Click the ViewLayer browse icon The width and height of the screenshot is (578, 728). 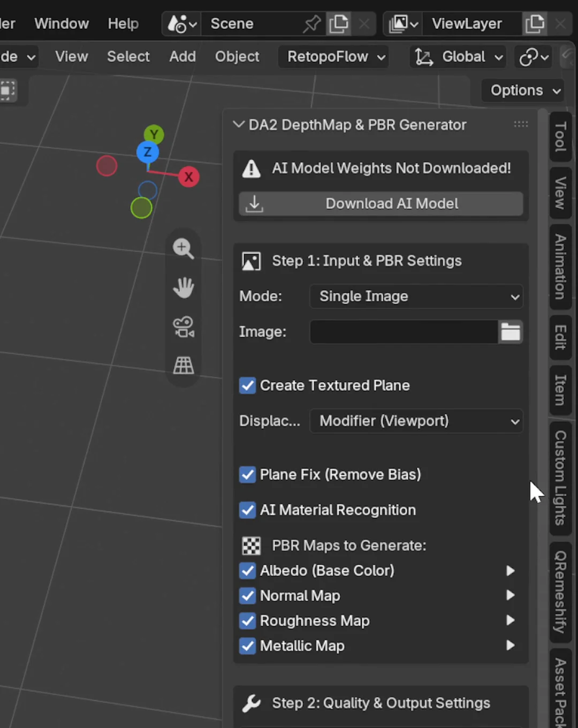pos(404,24)
